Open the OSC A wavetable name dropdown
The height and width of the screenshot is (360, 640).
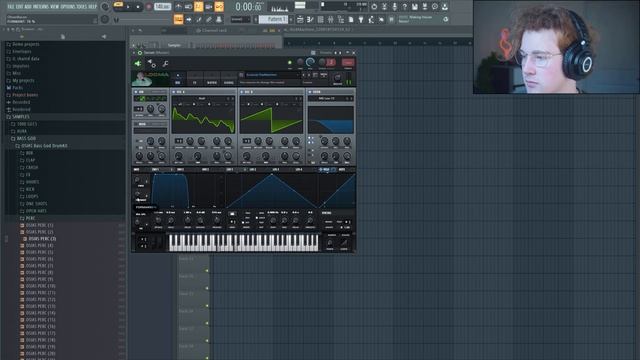pos(203,98)
